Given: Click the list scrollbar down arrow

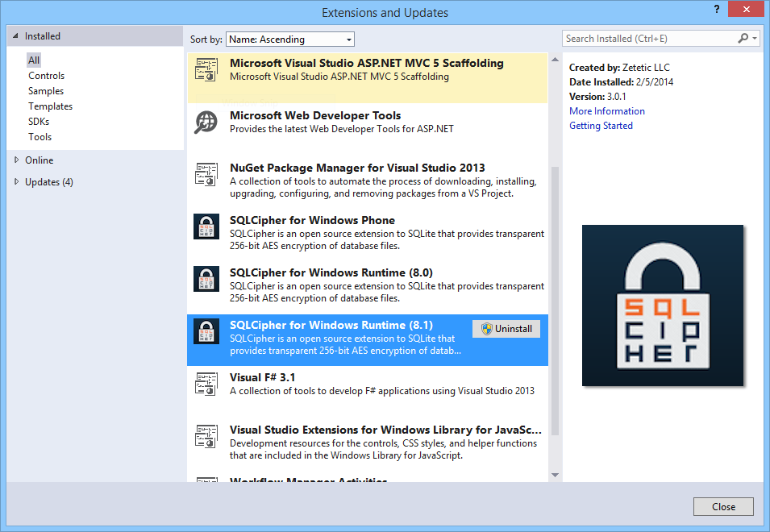Looking at the screenshot, I should point(555,475).
